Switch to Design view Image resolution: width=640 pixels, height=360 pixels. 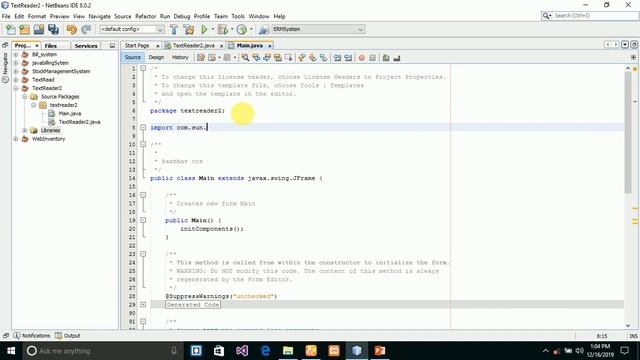(156, 58)
